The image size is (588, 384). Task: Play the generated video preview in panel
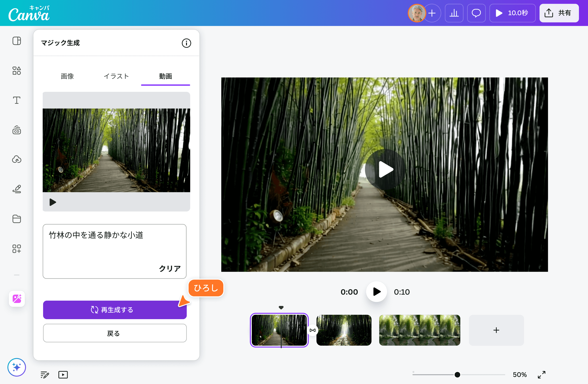pos(53,202)
